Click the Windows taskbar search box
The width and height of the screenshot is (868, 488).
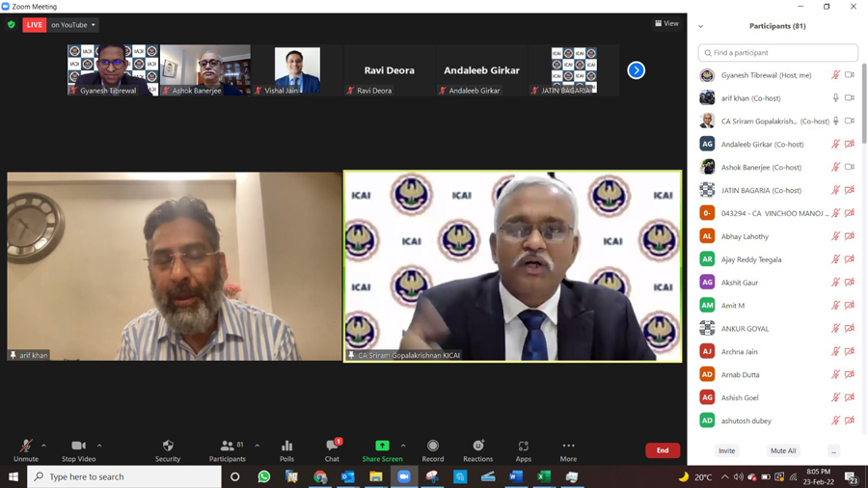click(x=124, y=476)
